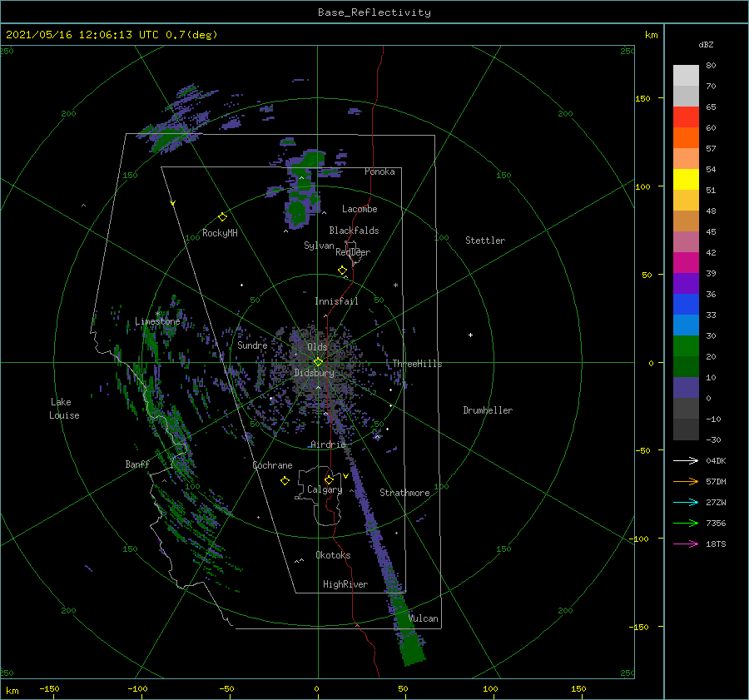Select the lightest gray 70–80 dBZ swatch
Screen dimensions: 749x700
tap(686, 76)
